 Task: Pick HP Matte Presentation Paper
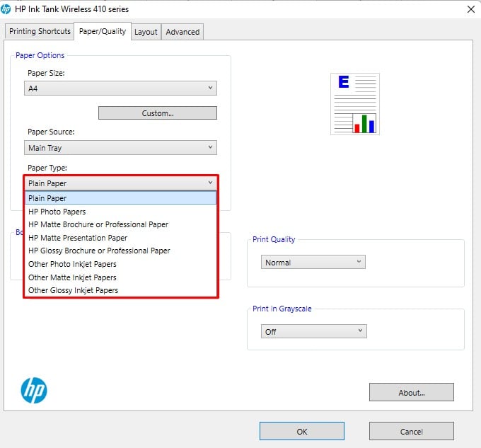click(x=120, y=238)
